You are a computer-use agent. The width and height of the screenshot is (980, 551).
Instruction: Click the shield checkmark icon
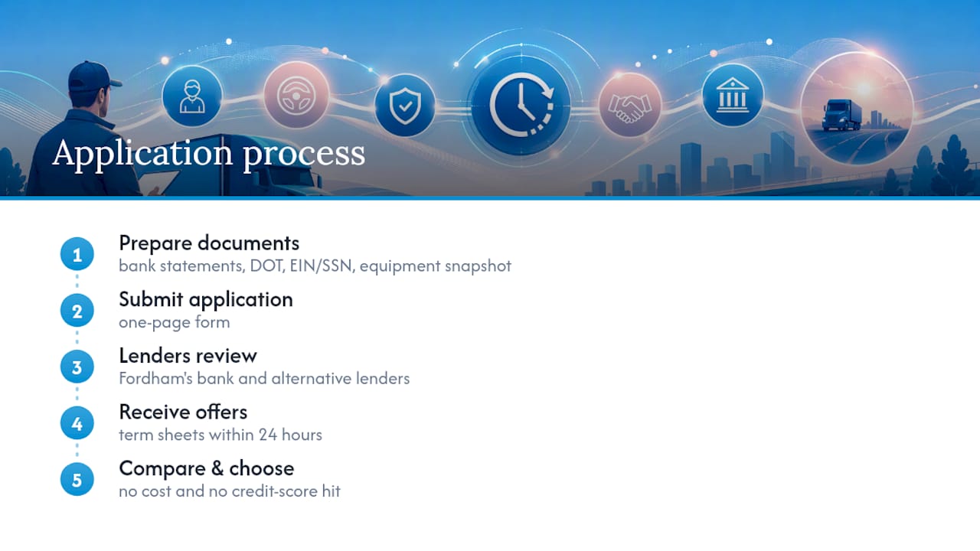pos(405,106)
